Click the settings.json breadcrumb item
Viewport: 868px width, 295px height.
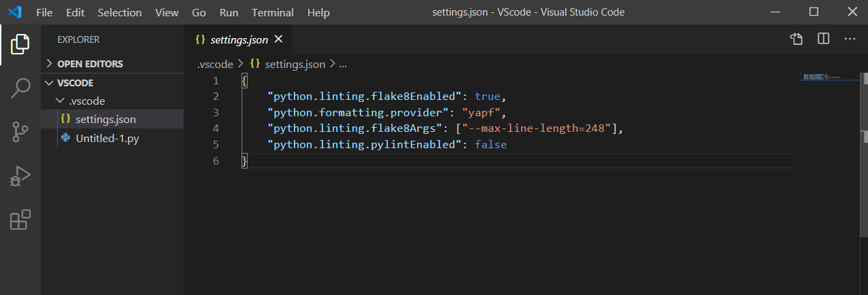295,65
